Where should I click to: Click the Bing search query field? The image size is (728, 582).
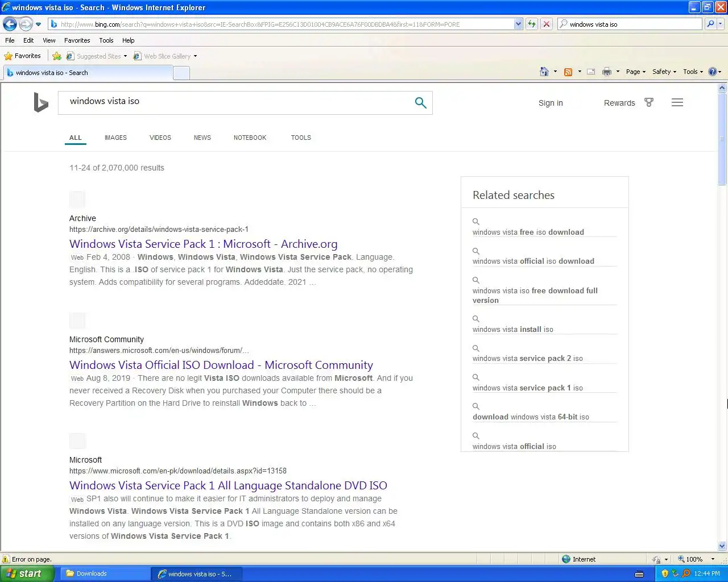tap(236, 102)
